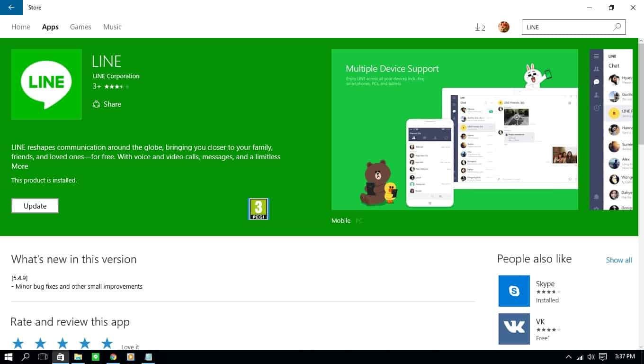
Task: Open the volume control tray icon
Action: coord(591,357)
